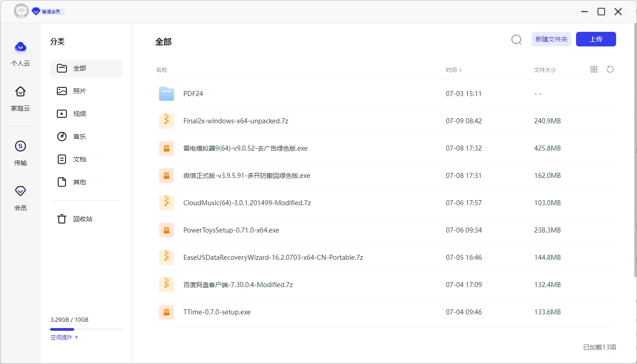View 会员 membership options
This screenshot has height=364, width=637.
pos(20,198)
